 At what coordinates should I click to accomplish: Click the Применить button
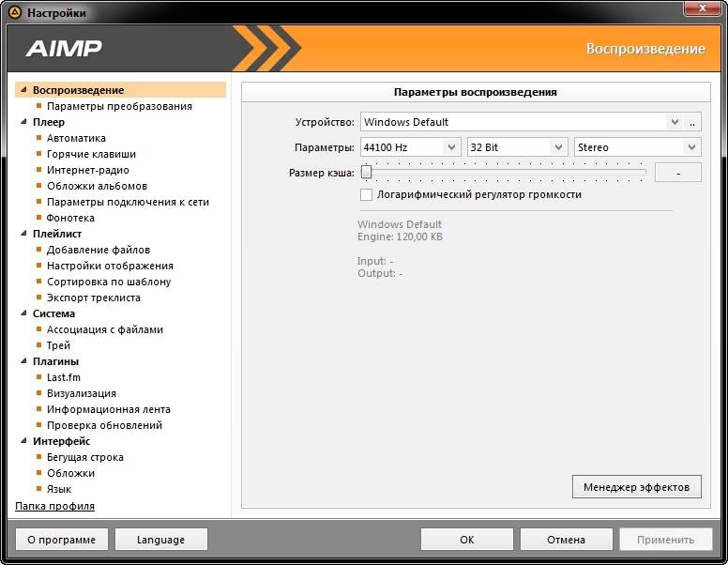tap(666, 540)
